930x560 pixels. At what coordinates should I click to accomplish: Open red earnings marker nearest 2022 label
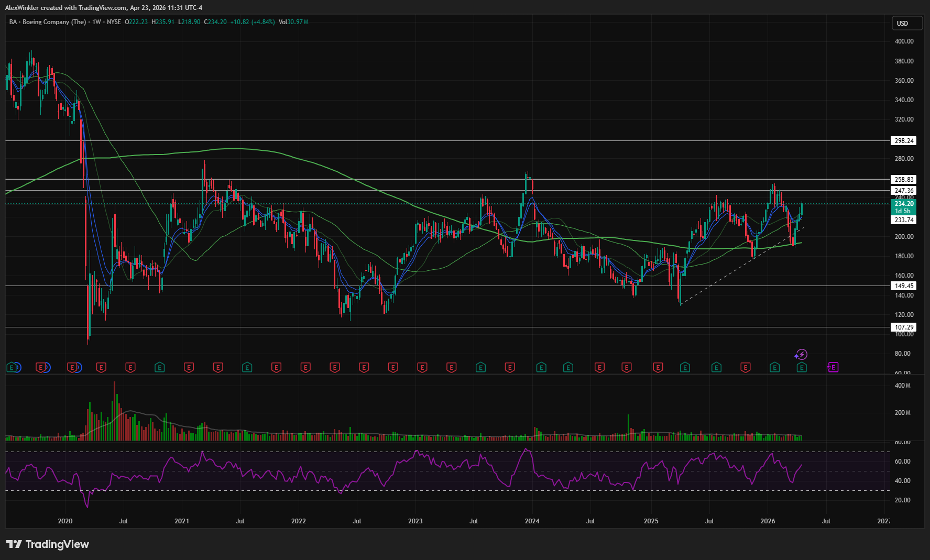click(x=305, y=368)
